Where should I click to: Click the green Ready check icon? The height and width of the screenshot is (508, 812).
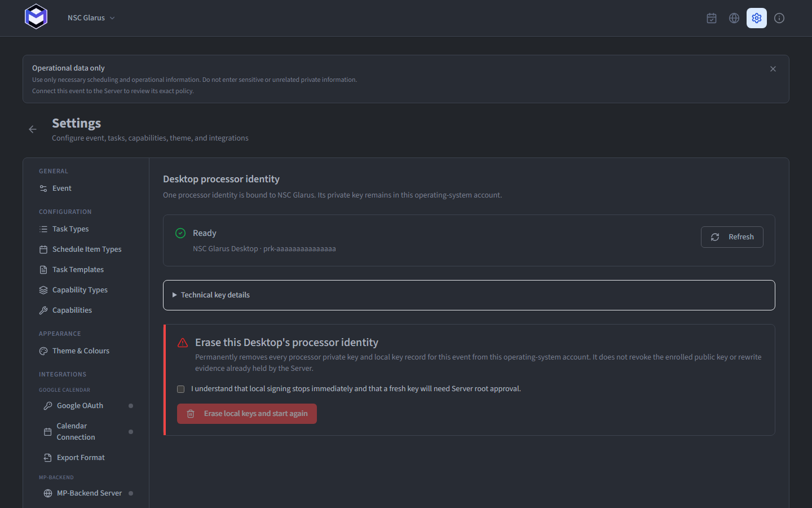pyautogui.click(x=180, y=233)
